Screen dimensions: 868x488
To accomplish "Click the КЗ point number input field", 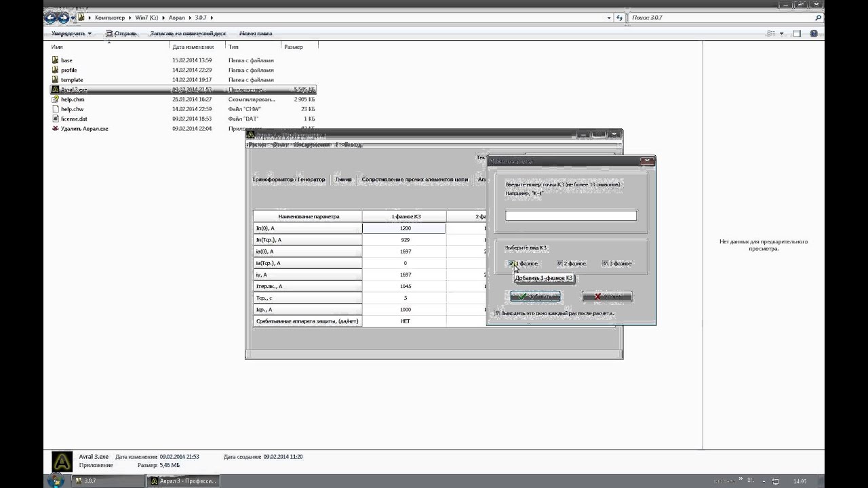I will [571, 216].
